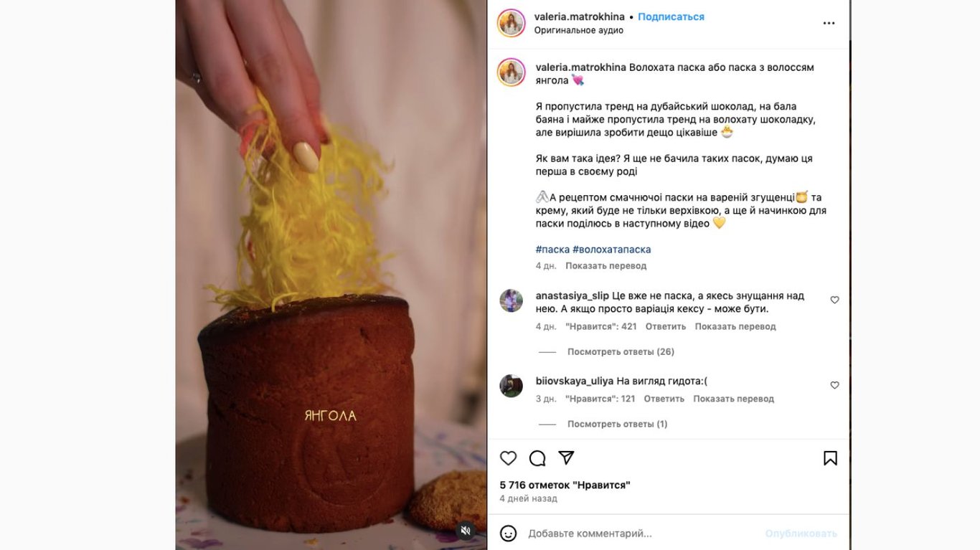Open the #паска hashtag link

(x=552, y=249)
